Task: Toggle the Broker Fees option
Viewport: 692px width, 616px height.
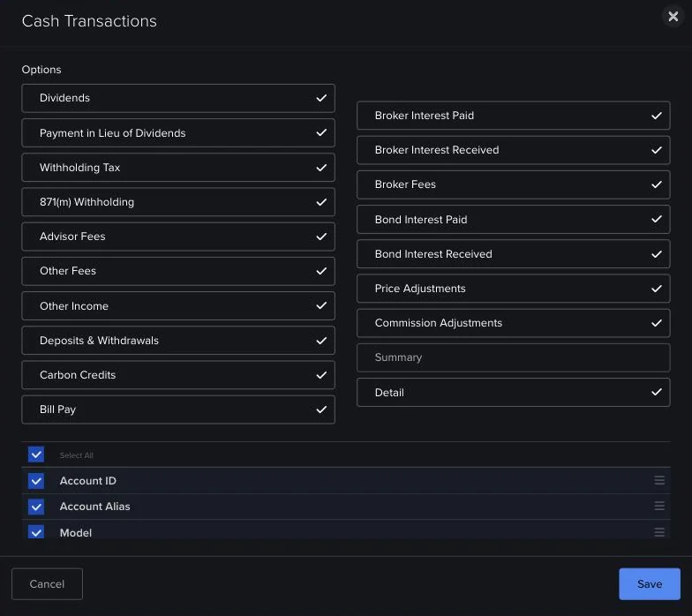Action: [x=514, y=184]
